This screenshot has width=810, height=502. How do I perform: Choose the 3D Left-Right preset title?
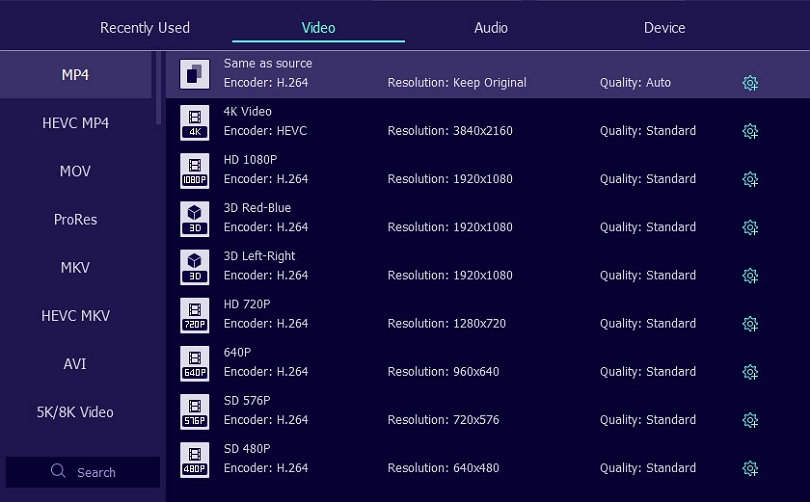coord(259,256)
